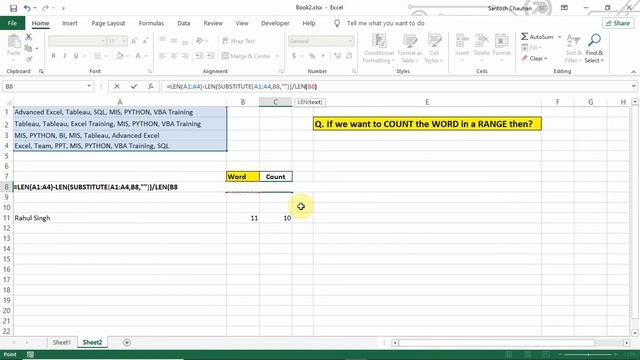
Task: Toggle Underline formatting in the Font group
Action: [76, 56]
